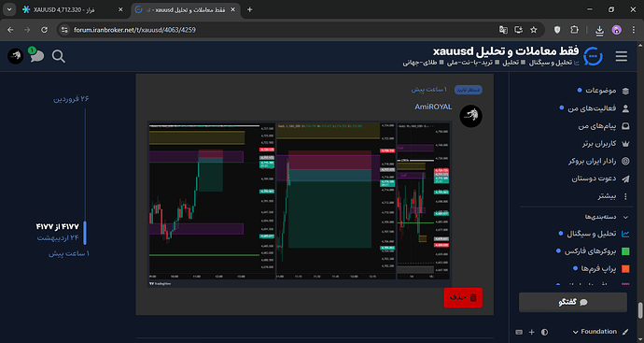Collapse دسته‌بندی‌ها section
The image size is (644, 343).
607,217
